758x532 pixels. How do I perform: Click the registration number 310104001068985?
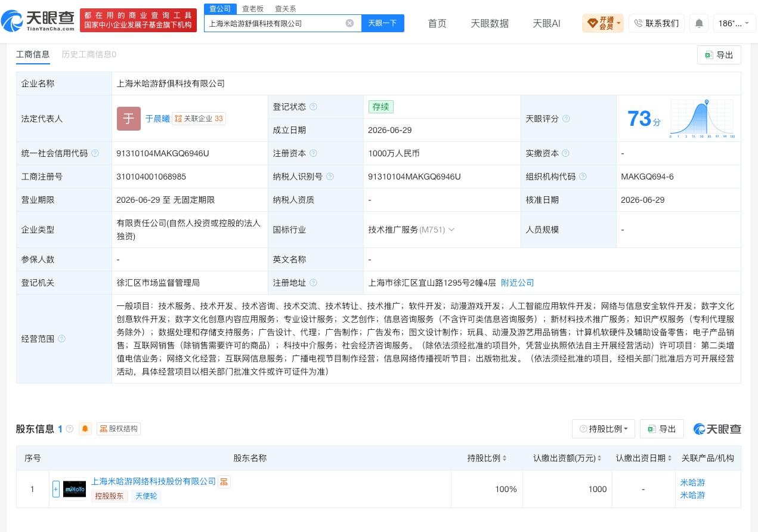point(151,177)
